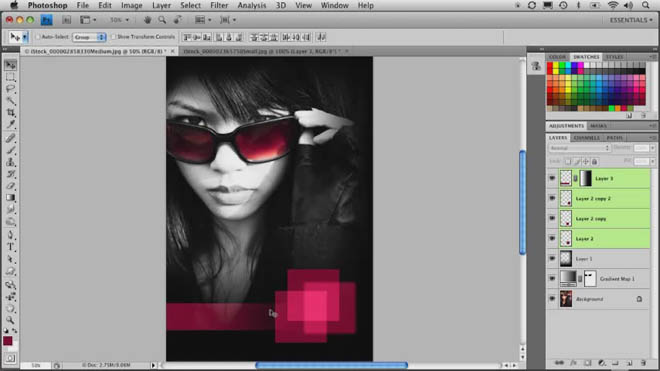Viewport: 660px width, 371px height.
Task: Hide Layer 2 copy 2 visibility eye
Action: click(552, 198)
